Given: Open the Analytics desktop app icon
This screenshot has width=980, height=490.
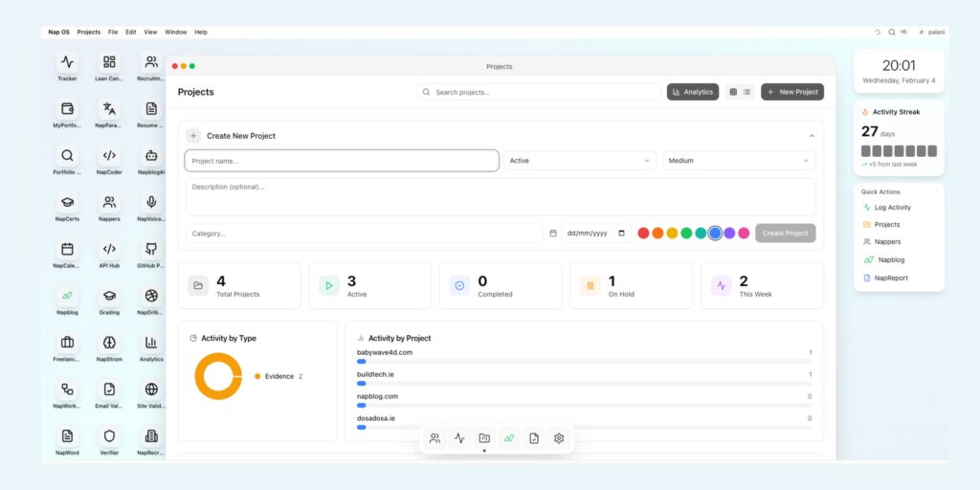Looking at the screenshot, I should click(151, 343).
